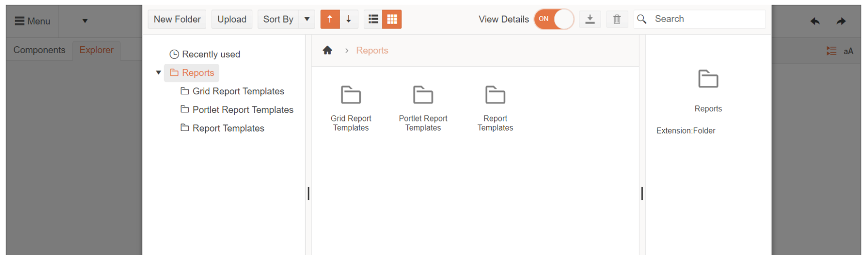This screenshot has width=868, height=255.
Task: Click the trash delete icon
Action: [x=617, y=19]
